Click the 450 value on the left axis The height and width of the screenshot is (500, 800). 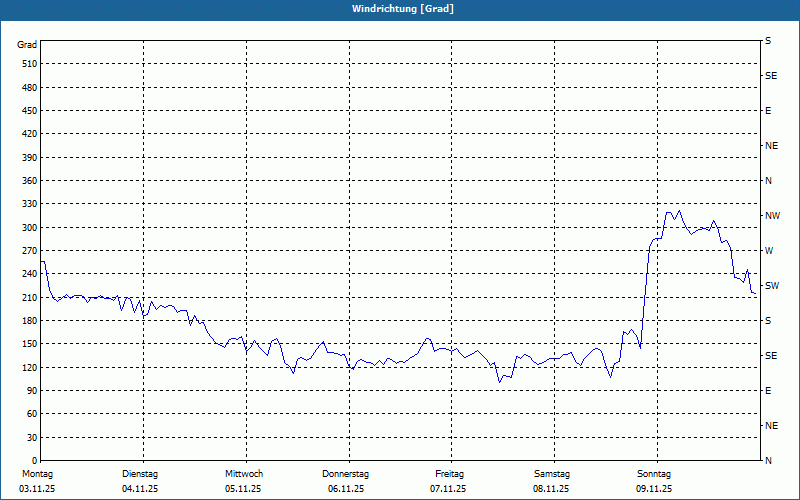(30, 111)
